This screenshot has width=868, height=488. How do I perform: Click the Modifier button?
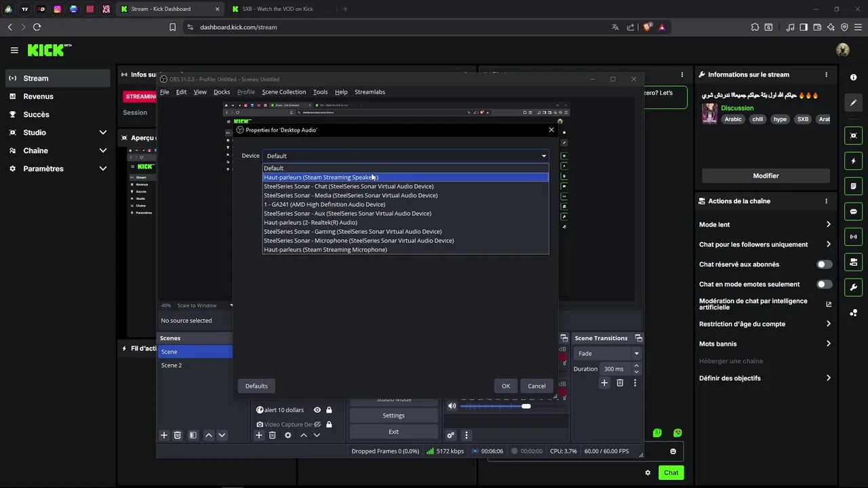coord(766,176)
